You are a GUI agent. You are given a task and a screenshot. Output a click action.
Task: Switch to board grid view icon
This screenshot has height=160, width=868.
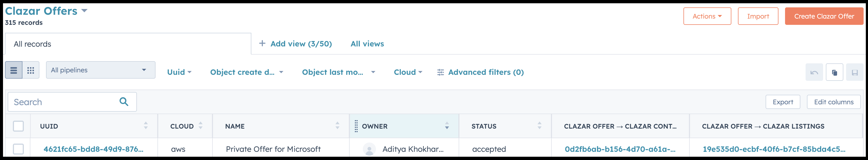(31, 70)
